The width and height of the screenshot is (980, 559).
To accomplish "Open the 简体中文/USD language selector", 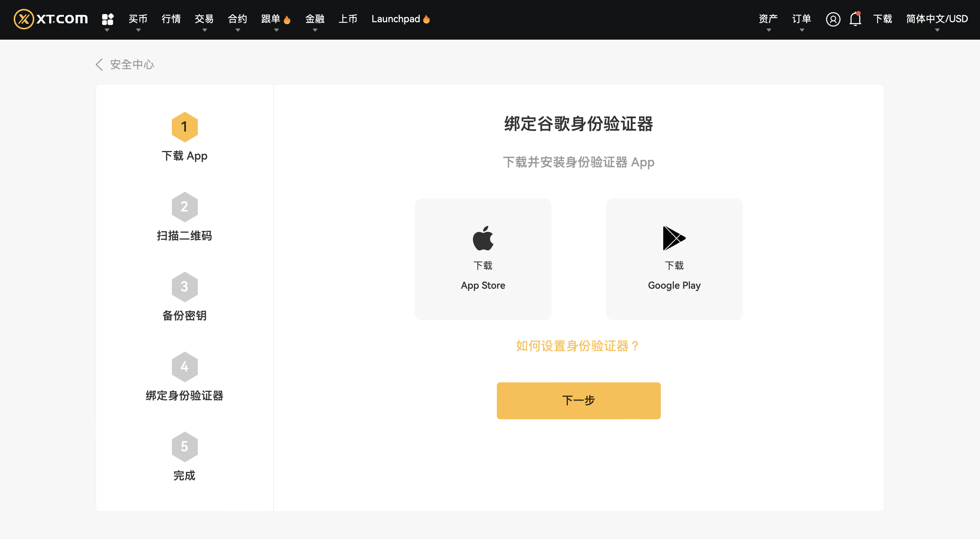I will pos(937,19).
